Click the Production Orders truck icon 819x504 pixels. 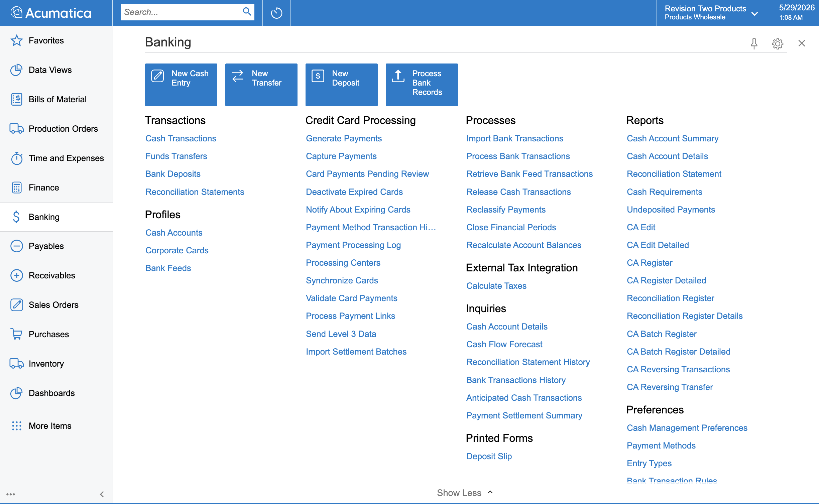pos(16,129)
